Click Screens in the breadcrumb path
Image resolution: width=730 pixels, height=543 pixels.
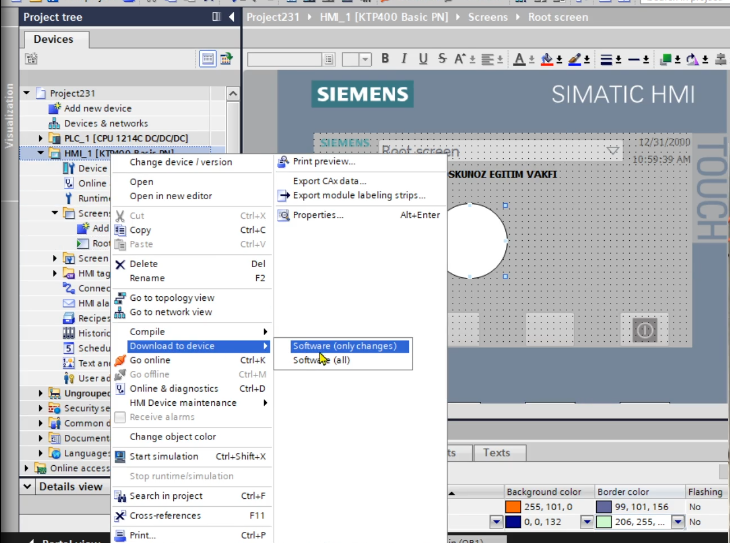[x=487, y=17]
